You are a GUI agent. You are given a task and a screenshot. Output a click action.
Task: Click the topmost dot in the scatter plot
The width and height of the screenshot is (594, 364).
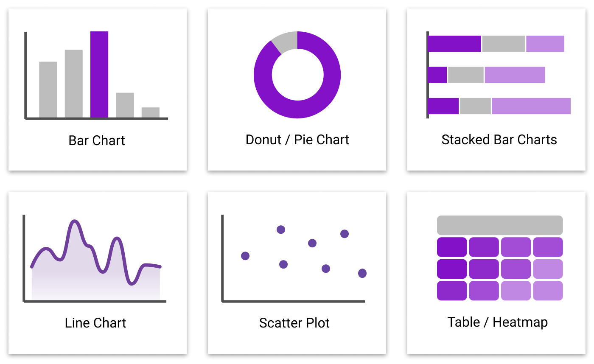281,230
